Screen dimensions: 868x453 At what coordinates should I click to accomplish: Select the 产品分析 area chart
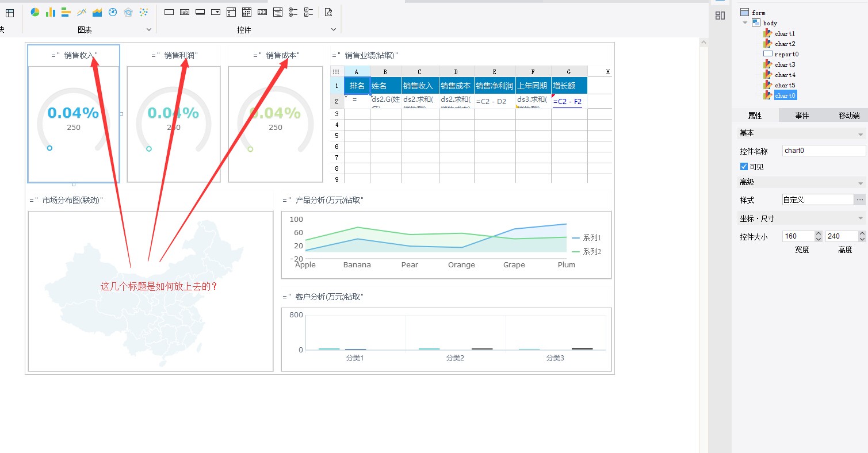(446, 245)
